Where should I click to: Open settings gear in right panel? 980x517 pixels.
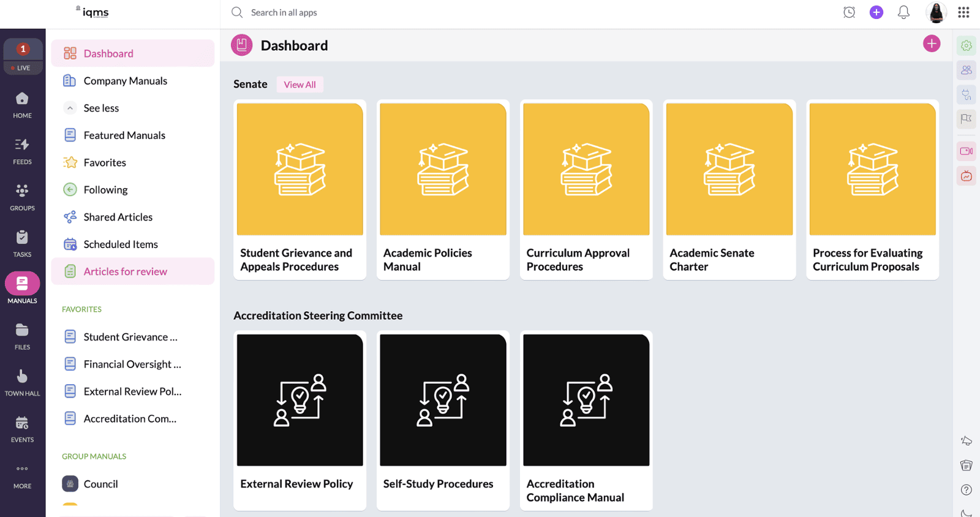tap(966, 46)
